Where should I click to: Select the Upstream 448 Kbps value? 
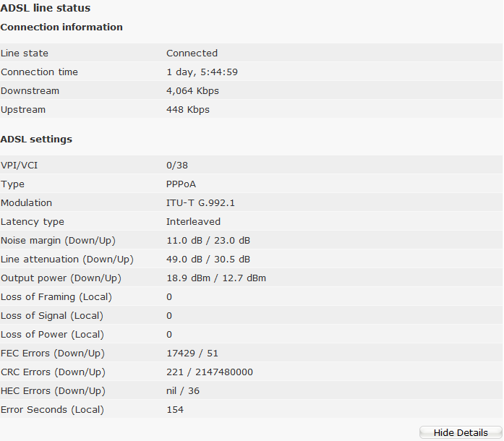coord(187,109)
